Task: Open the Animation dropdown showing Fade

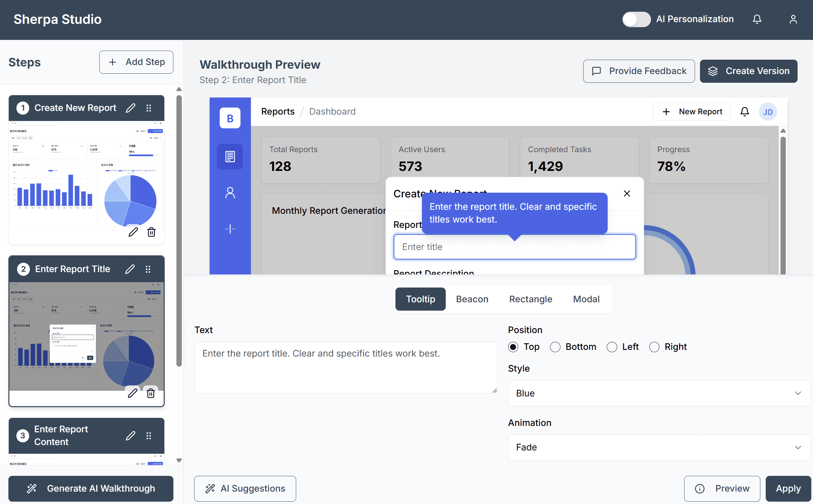Action: 659,447
